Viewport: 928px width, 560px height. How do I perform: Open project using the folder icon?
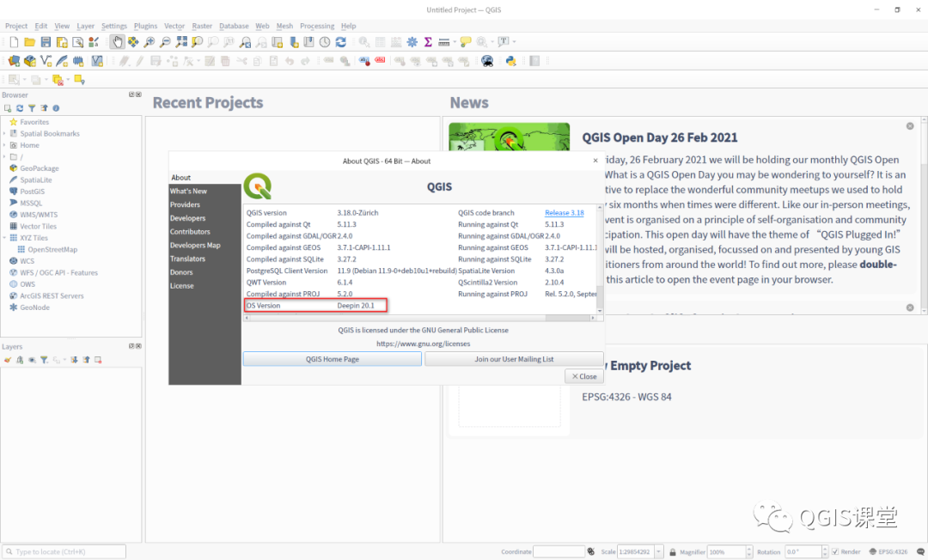pyautogui.click(x=29, y=42)
